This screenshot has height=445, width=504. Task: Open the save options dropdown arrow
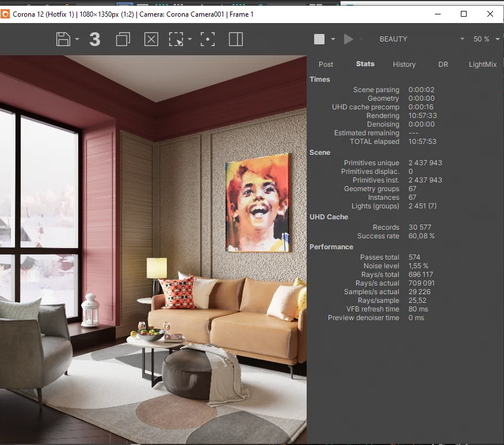77,40
